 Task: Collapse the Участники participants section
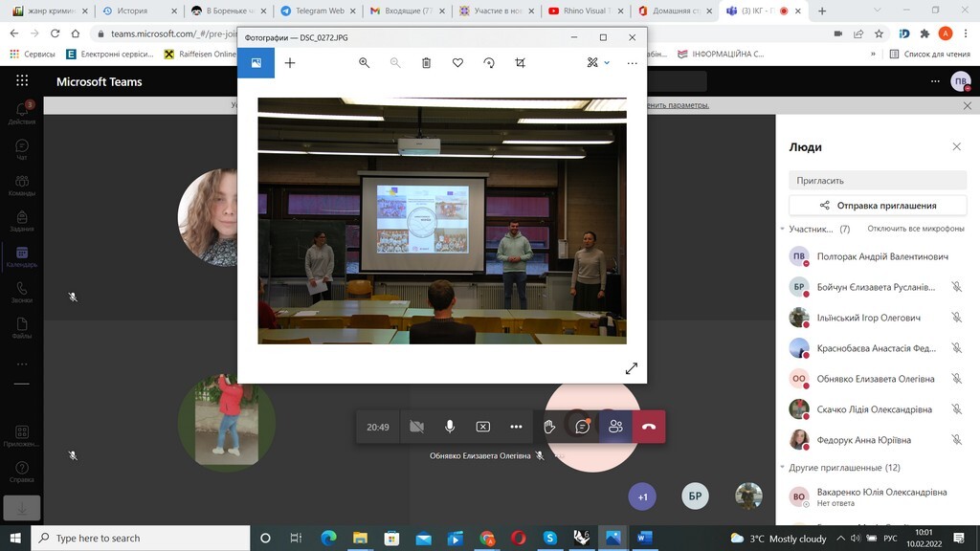click(x=783, y=229)
